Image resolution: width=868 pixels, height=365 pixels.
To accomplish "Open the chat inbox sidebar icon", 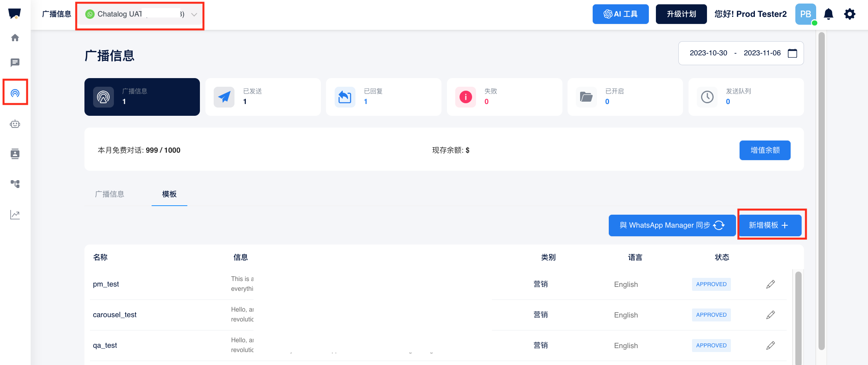I will pos(15,62).
